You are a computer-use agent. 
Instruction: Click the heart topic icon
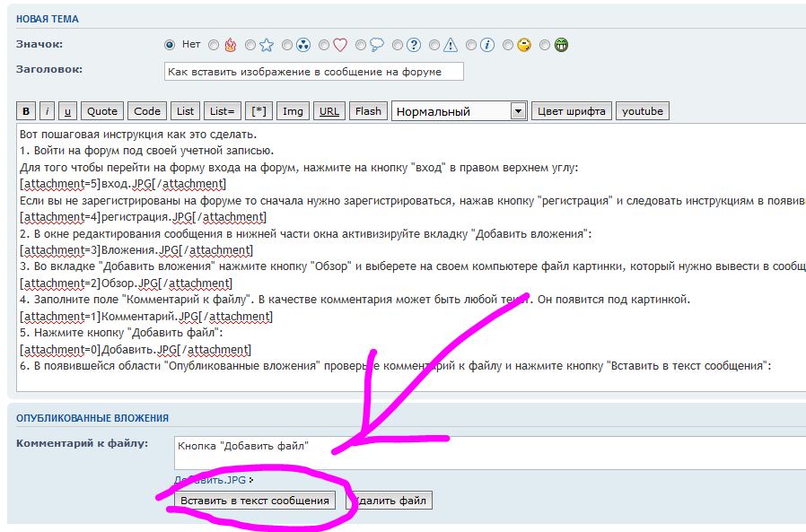click(x=340, y=44)
